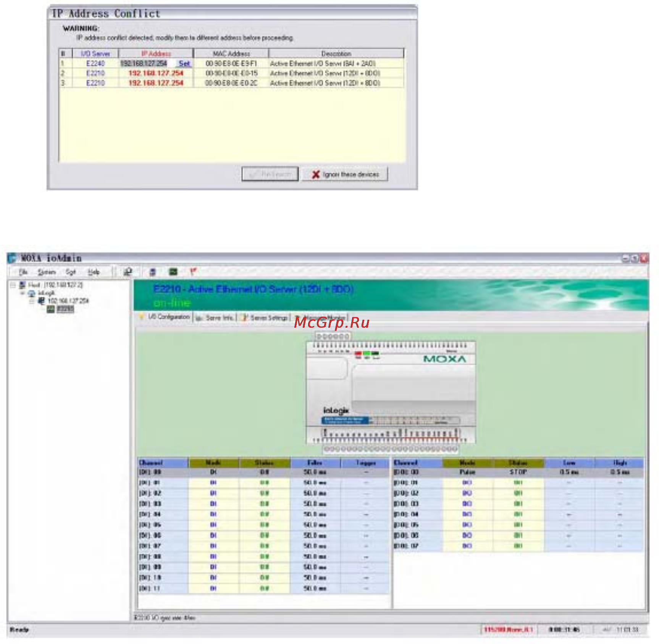
Task: Click the Pulse mode cell of DO channel 00
Action: pyautogui.click(x=468, y=472)
